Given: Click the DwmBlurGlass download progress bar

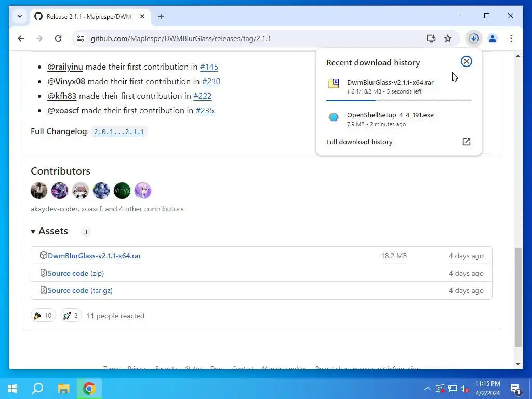Looking at the screenshot, I should coord(398,100).
